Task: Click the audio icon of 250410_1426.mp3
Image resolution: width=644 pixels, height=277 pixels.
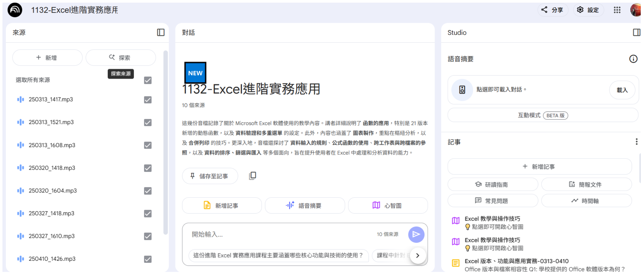Action: coord(20,259)
